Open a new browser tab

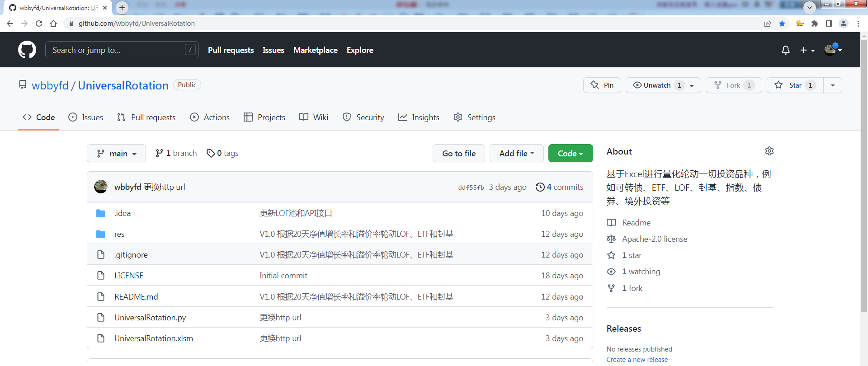tap(122, 8)
